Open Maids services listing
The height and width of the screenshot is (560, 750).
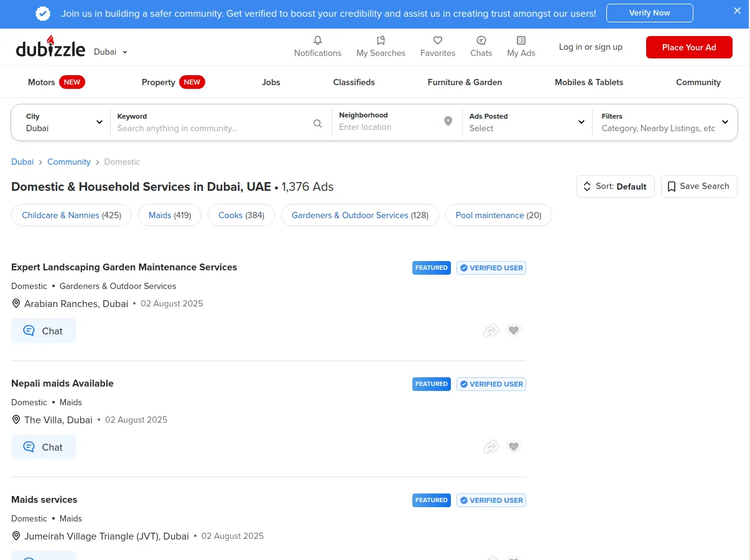pyautogui.click(x=44, y=500)
